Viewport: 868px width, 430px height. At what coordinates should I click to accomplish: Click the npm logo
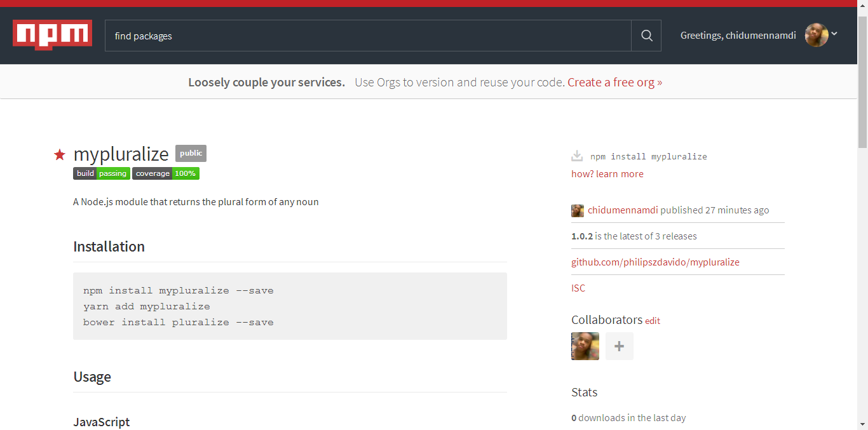point(52,35)
